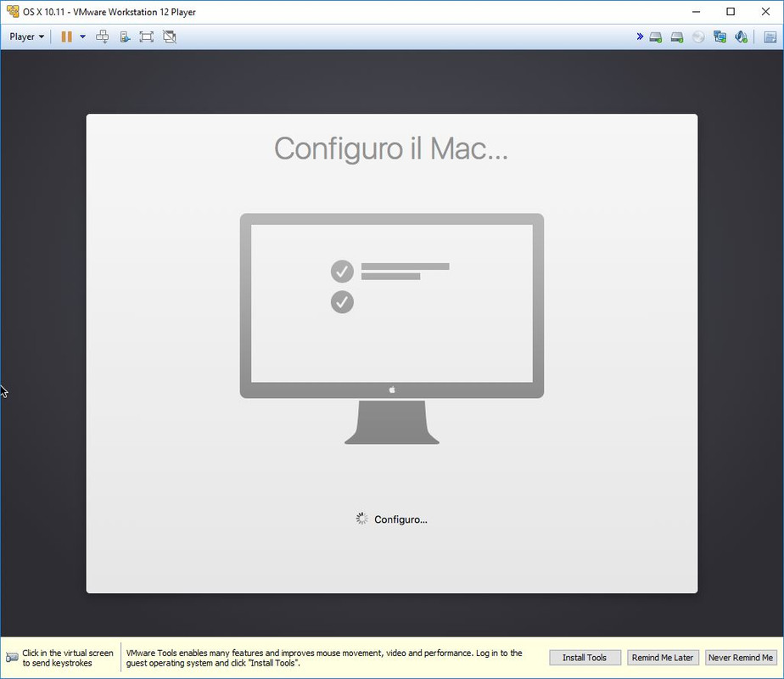Viewport: 784px width, 679px height.
Task: Click the keyboard hint icon in the status bar
Action: [x=12, y=658]
